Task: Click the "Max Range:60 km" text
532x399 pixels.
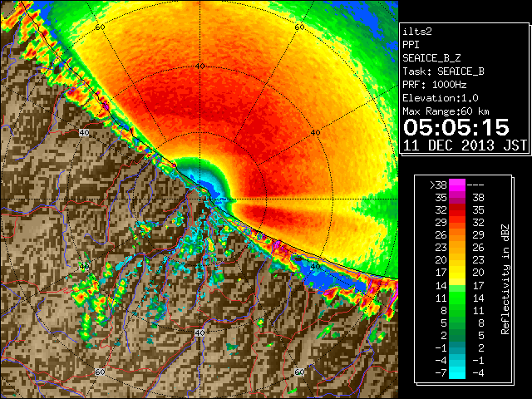Action: (x=446, y=111)
